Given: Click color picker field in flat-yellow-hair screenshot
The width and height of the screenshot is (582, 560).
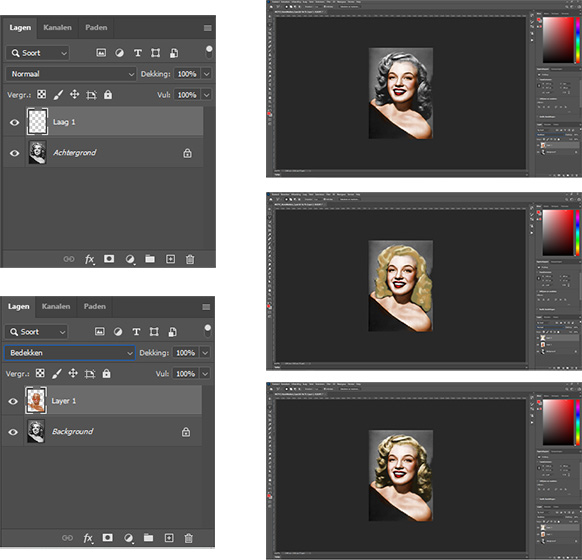Looking at the screenshot, I should coord(558,232).
